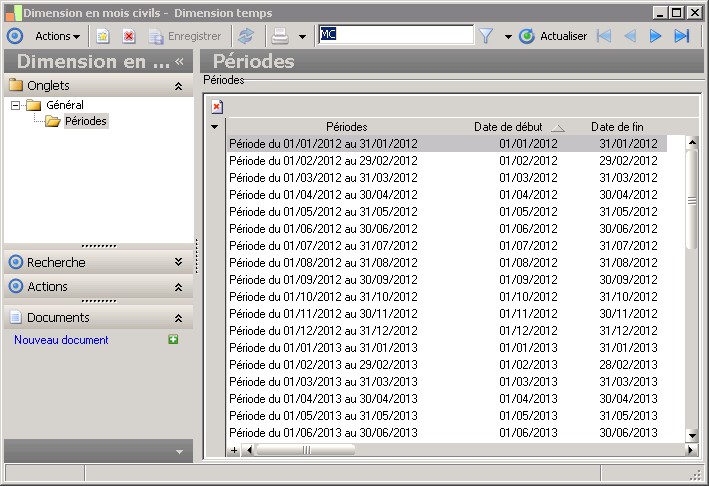
Task: Click start date cell 01/07/2012
Action: pos(528,246)
